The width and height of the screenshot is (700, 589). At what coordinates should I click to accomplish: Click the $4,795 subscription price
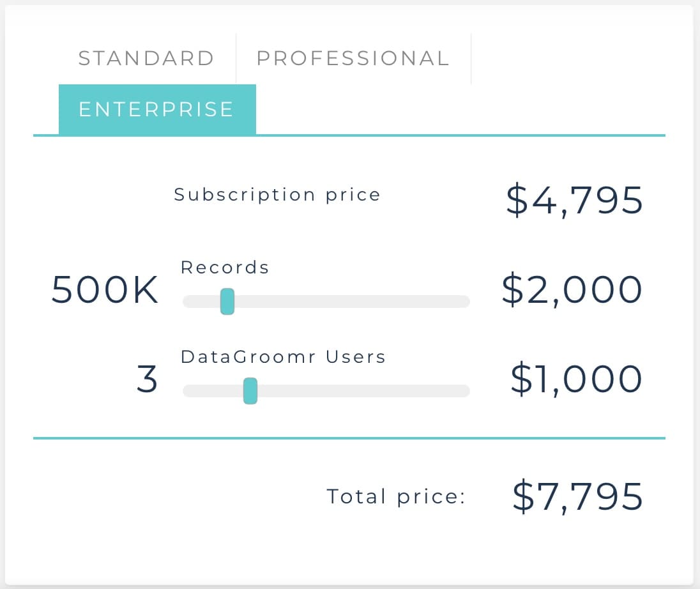click(x=574, y=201)
